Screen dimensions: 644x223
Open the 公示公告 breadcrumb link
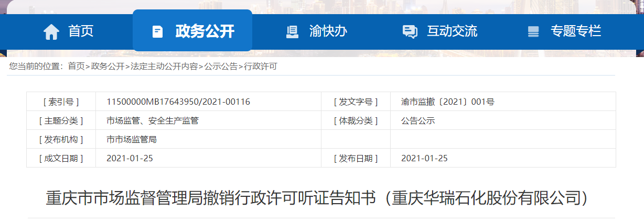pos(221,66)
